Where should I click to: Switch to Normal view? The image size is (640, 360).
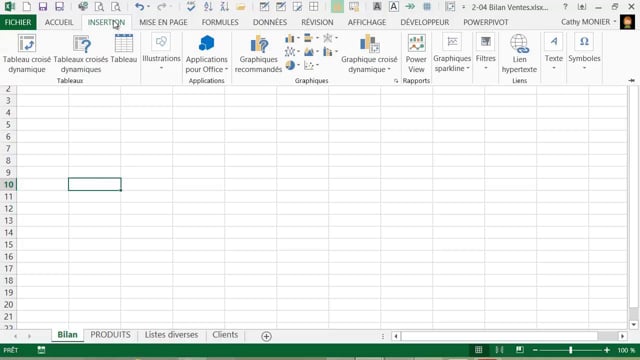(478, 350)
